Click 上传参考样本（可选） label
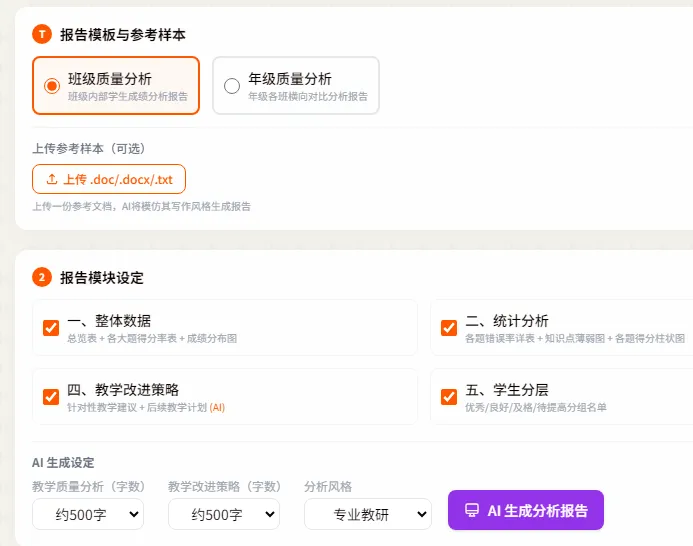Viewport: 693px width, 546px height. pos(89,149)
